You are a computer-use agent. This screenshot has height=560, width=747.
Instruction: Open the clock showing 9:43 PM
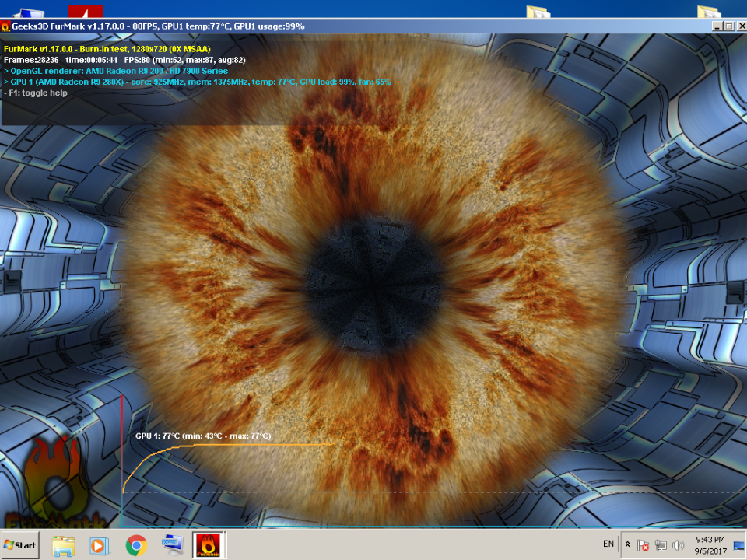coord(710,540)
